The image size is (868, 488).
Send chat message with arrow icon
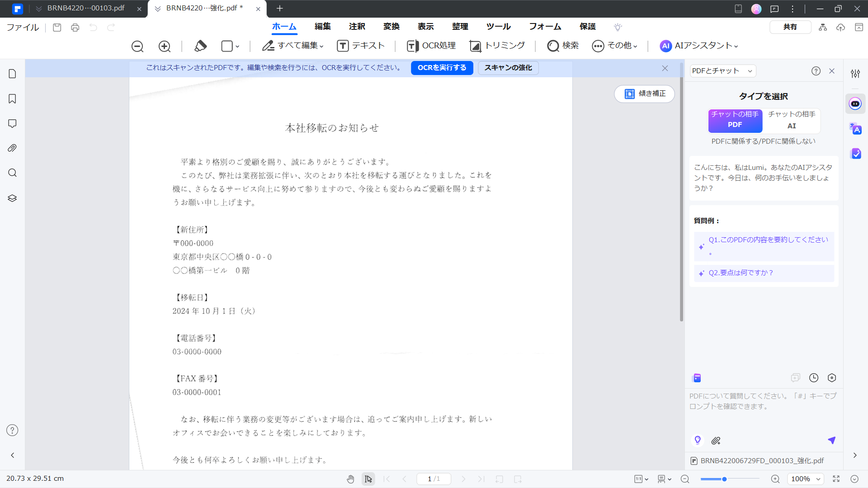click(831, 440)
